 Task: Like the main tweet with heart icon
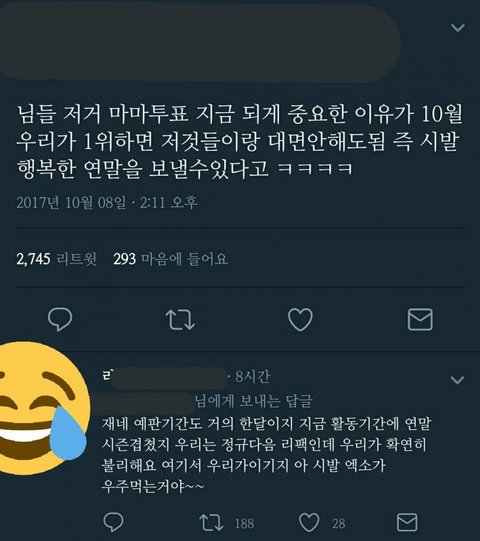(300, 319)
